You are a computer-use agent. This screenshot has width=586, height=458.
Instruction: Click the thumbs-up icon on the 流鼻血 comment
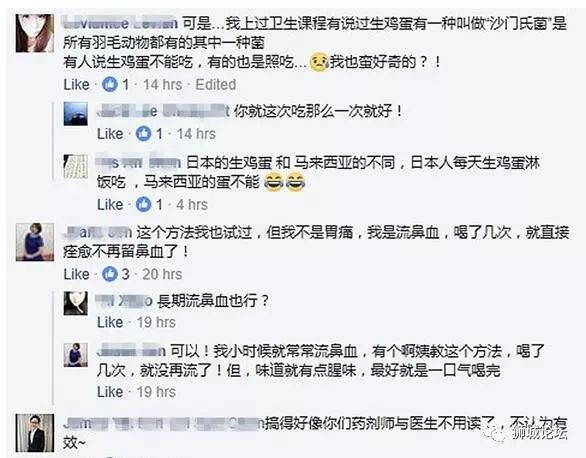[x=110, y=274]
